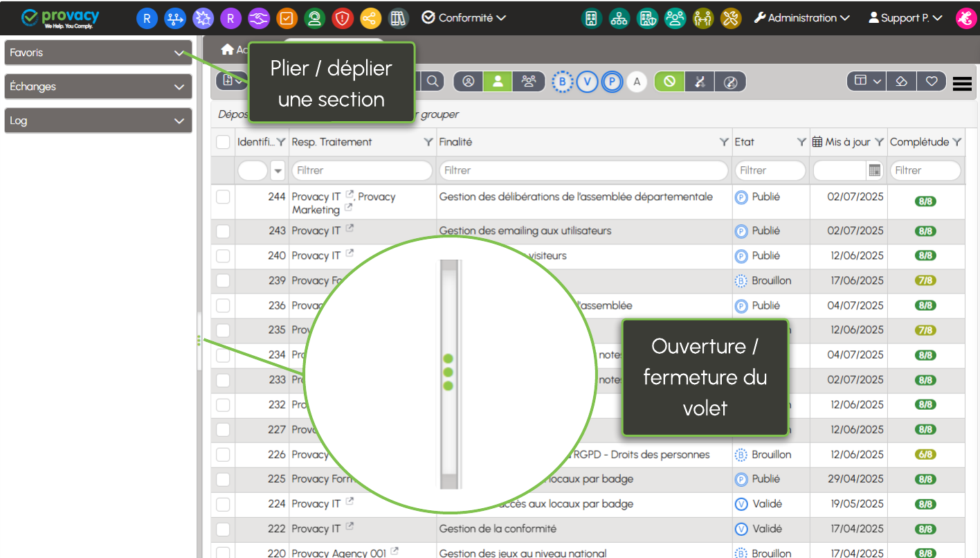The width and height of the screenshot is (980, 558).
Task: Click the filter funnel on Etat column
Action: tap(801, 142)
